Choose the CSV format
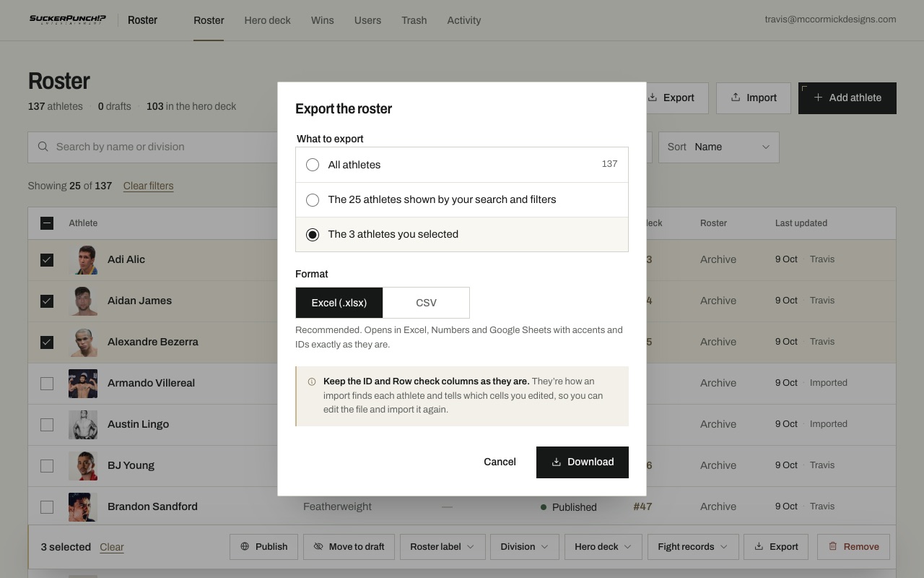The width and height of the screenshot is (924, 578). [426, 303]
